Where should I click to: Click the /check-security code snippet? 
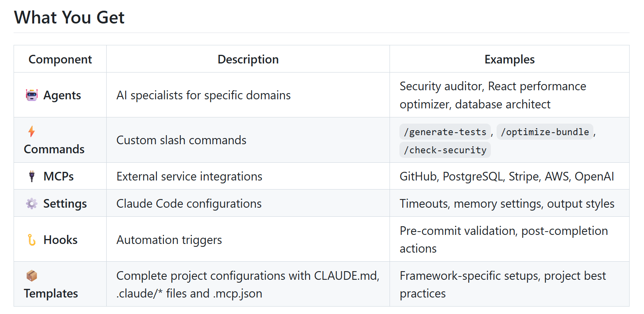tap(445, 150)
